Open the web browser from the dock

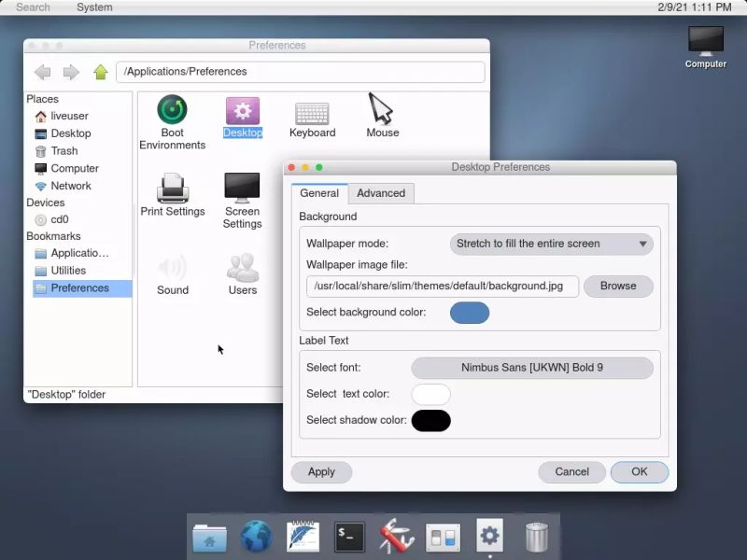click(256, 536)
